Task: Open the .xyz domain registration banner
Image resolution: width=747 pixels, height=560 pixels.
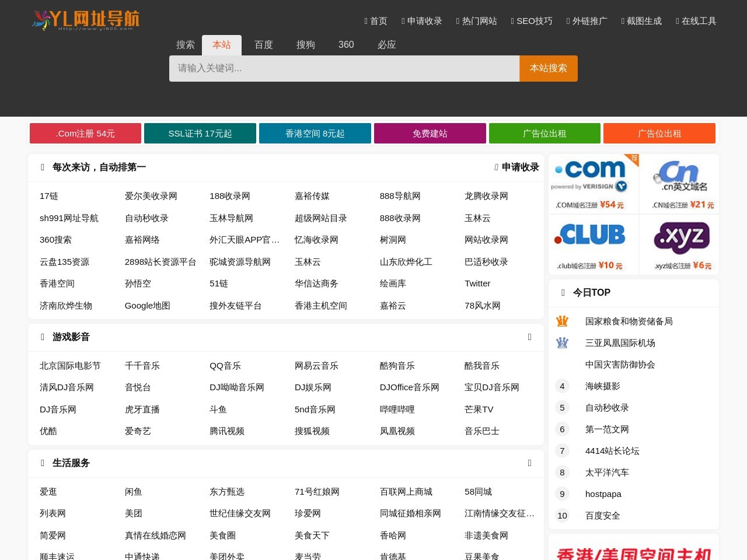Action: (x=679, y=244)
